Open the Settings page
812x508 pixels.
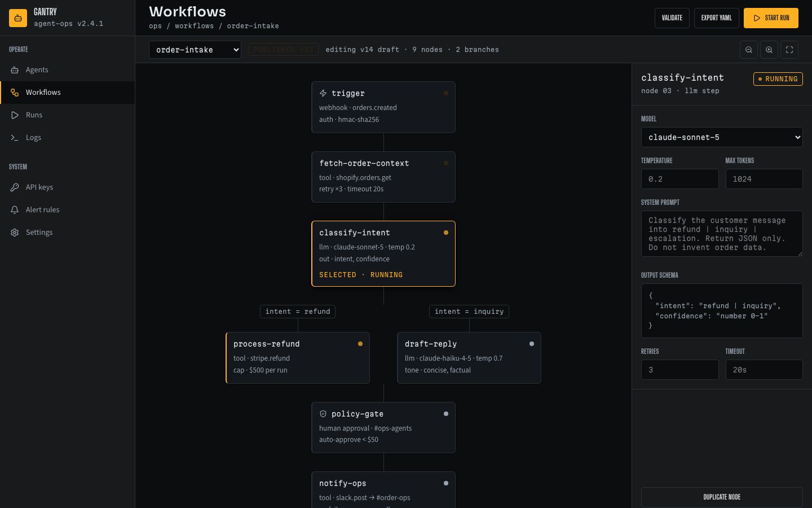coord(68,233)
